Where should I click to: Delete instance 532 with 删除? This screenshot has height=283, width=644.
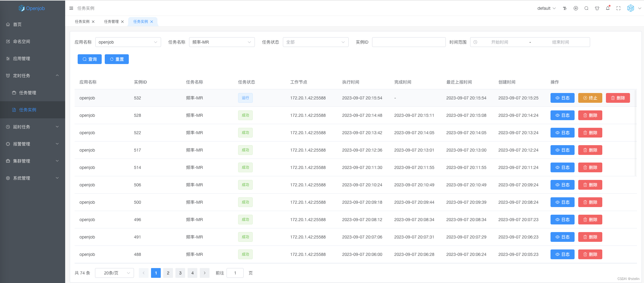618,98
